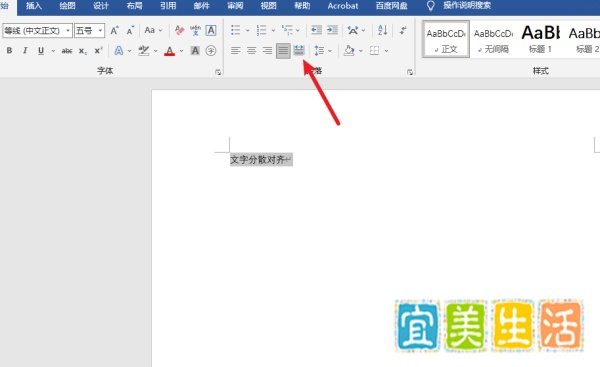Apply table borders grid icon
Viewport: 600px width, 367px height.
(375, 51)
